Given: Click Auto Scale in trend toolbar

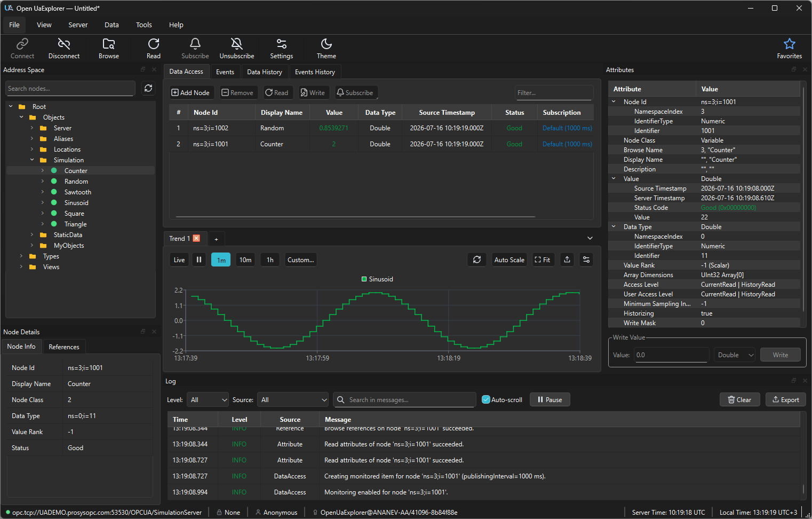Looking at the screenshot, I should point(510,259).
